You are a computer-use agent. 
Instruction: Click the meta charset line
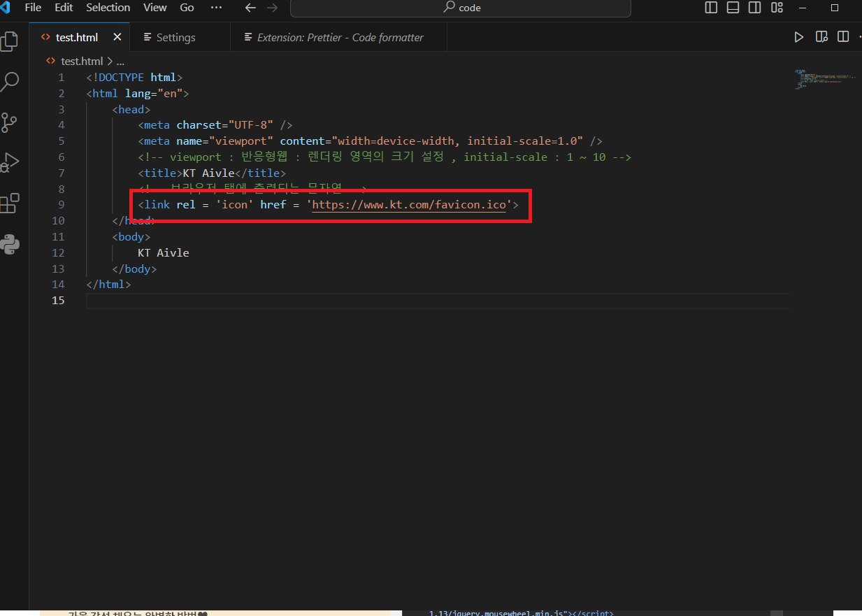click(215, 125)
